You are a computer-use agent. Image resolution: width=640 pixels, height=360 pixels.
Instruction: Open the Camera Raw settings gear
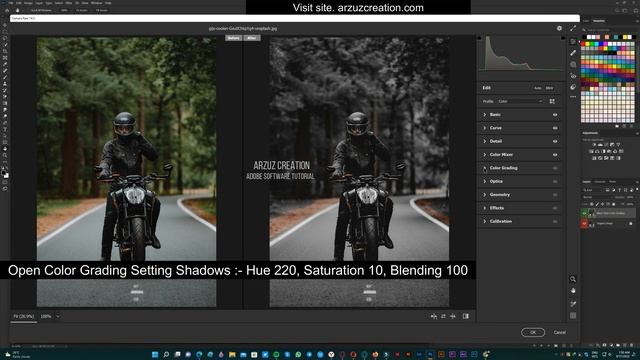pyautogui.click(x=559, y=28)
